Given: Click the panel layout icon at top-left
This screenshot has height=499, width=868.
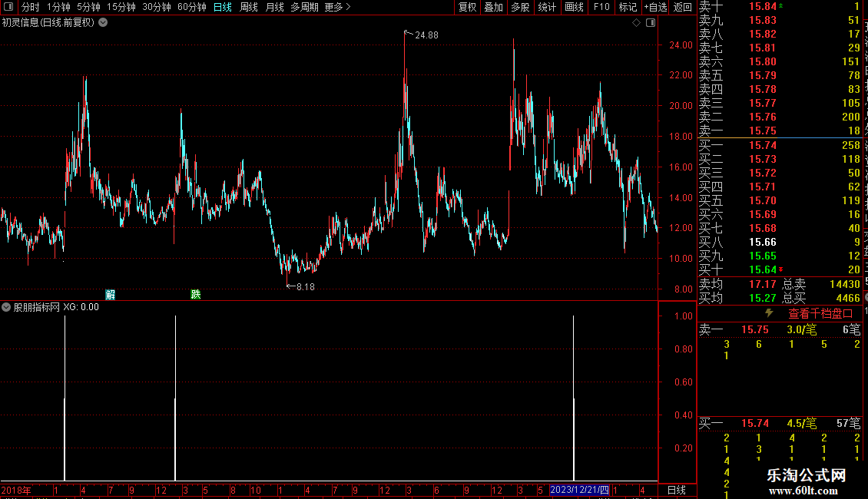Looking at the screenshot, I should [x=8, y=7].
